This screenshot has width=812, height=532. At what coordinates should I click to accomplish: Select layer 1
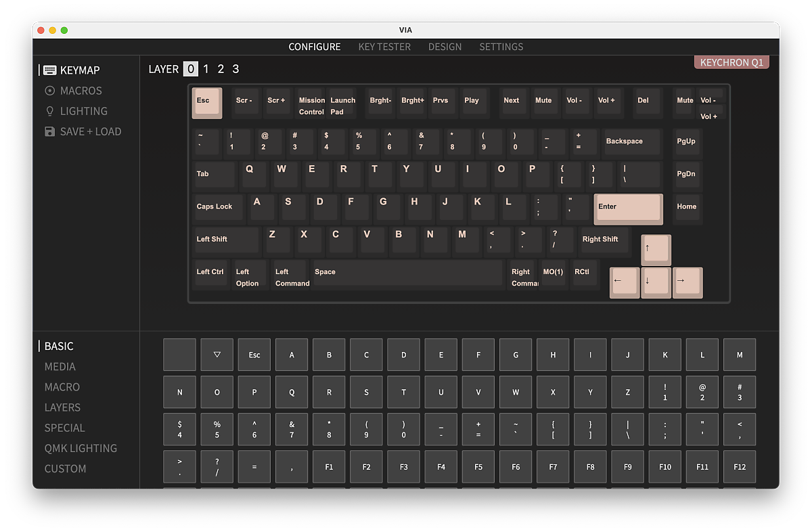click(206, 69)
